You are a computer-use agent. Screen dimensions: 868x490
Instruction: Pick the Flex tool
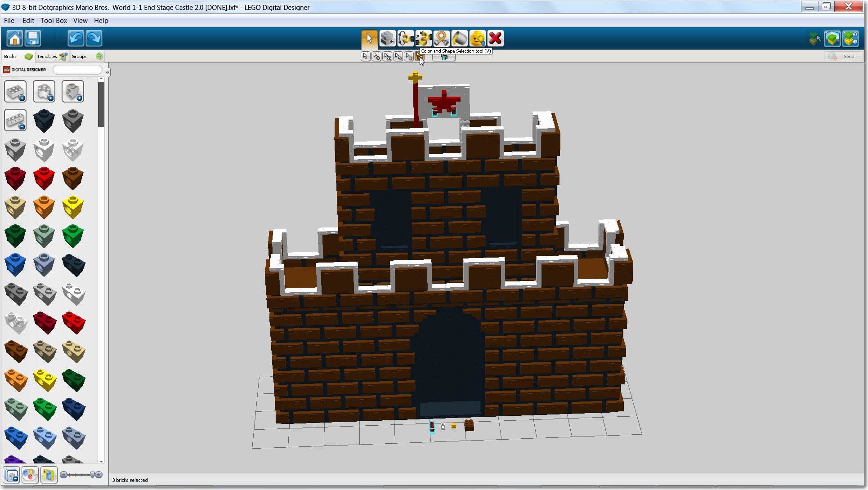441,39
